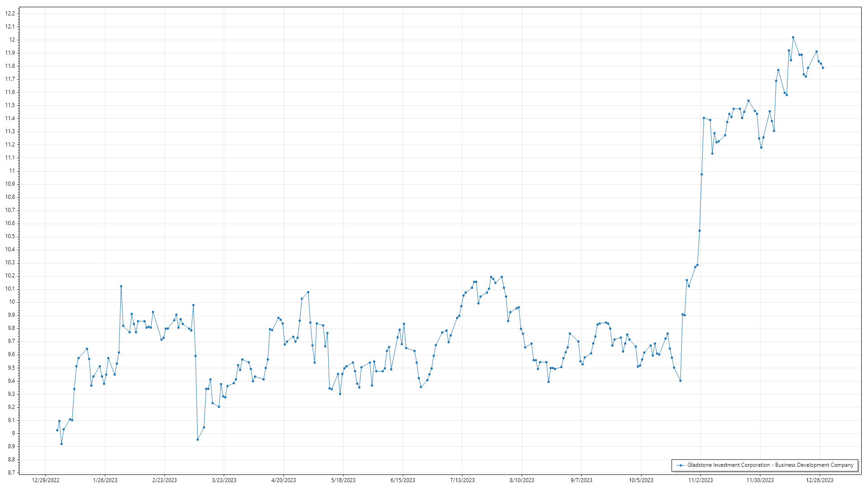Select the 5/18/2023 x-axis date label
This screenshot has height=488, width=868.
[x=343, y=480]
